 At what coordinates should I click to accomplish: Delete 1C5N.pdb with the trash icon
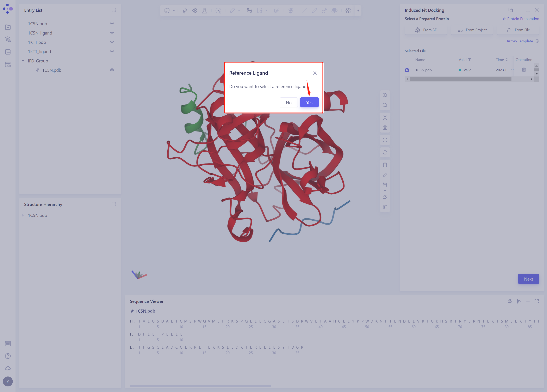coord(524,70)
